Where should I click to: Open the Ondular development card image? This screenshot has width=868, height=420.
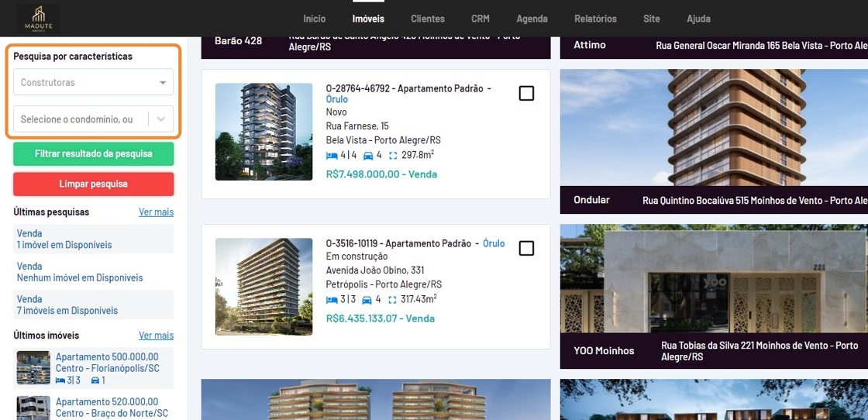(x=713, y=128)
